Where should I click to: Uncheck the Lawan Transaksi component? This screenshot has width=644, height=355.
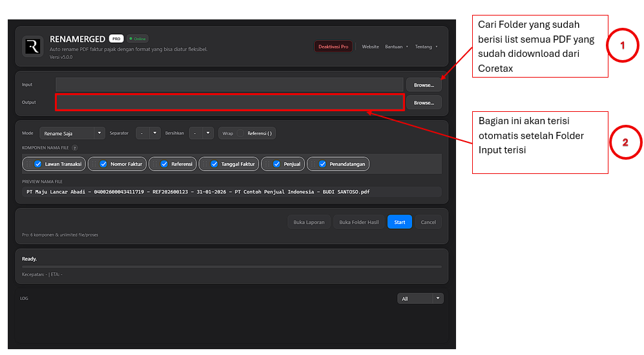37,164
